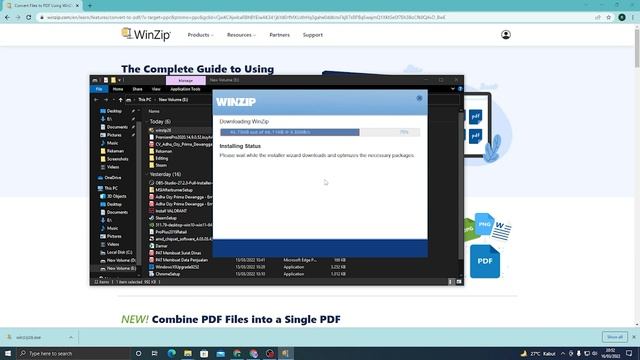Viewport: 640px width, 360px height.
Task: Open File Explorer from taskbar
Action: 188,353
